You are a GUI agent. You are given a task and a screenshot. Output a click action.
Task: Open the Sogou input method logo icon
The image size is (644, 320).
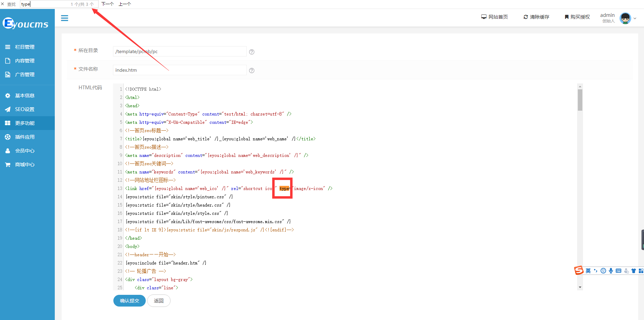tap(579, 271)
